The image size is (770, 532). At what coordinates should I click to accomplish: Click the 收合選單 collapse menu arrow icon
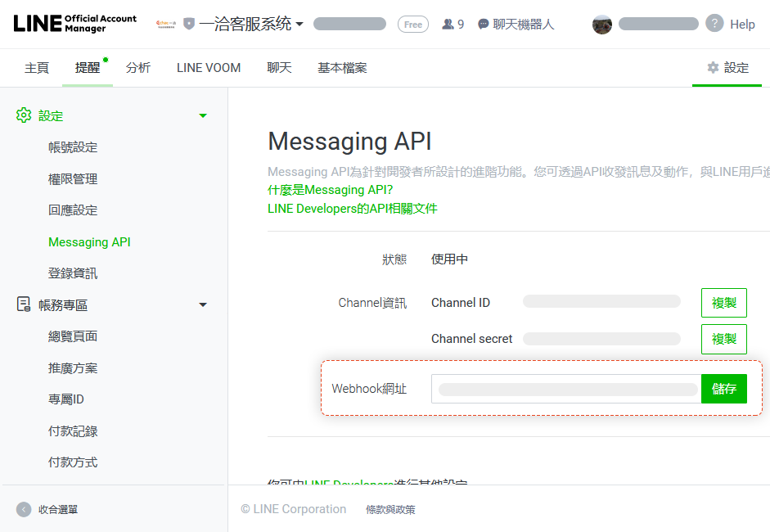[24, 509]
